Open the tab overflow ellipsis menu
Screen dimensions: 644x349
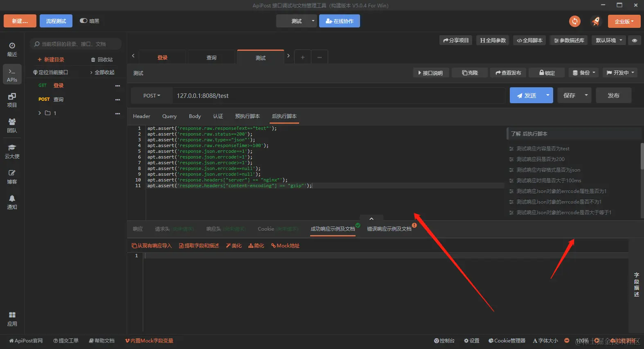point(320,57)
